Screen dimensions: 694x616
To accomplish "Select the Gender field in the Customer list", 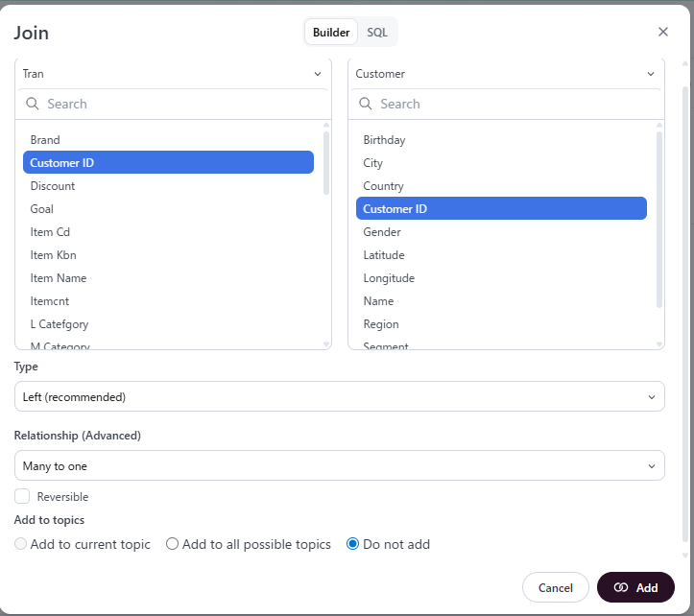I will [x=382, y=232].
